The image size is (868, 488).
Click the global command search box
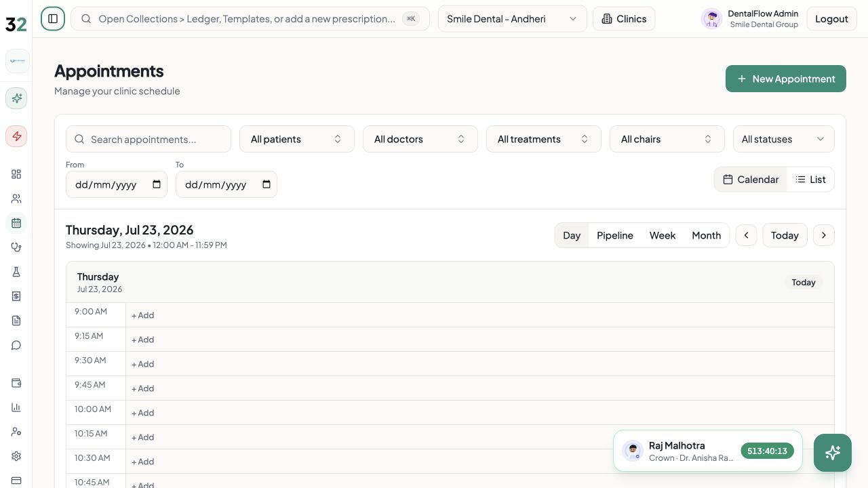tap(250, 19)
